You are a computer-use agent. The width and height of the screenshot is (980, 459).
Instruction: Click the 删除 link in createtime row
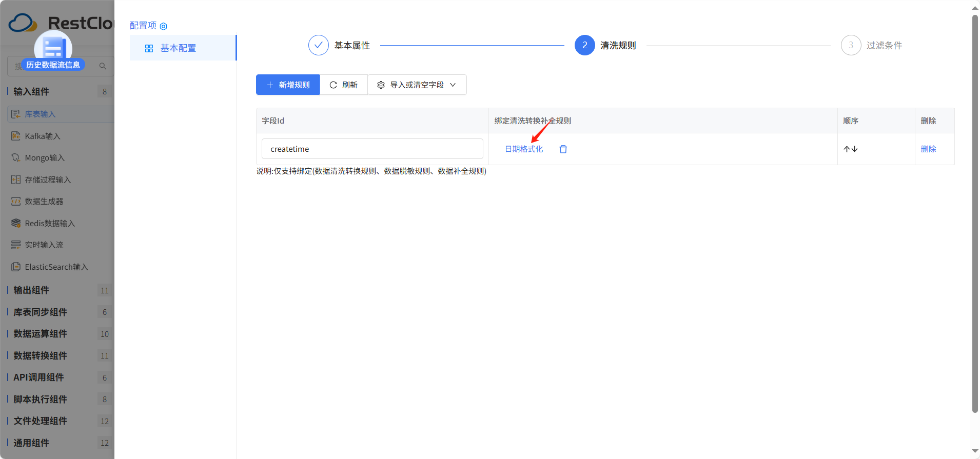coord(928,149)
